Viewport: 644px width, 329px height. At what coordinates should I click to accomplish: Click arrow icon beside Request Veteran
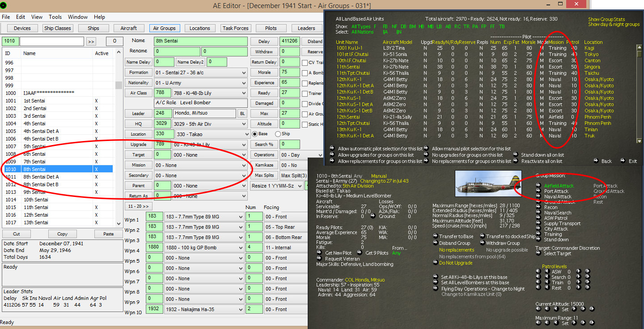pos(319,259)
